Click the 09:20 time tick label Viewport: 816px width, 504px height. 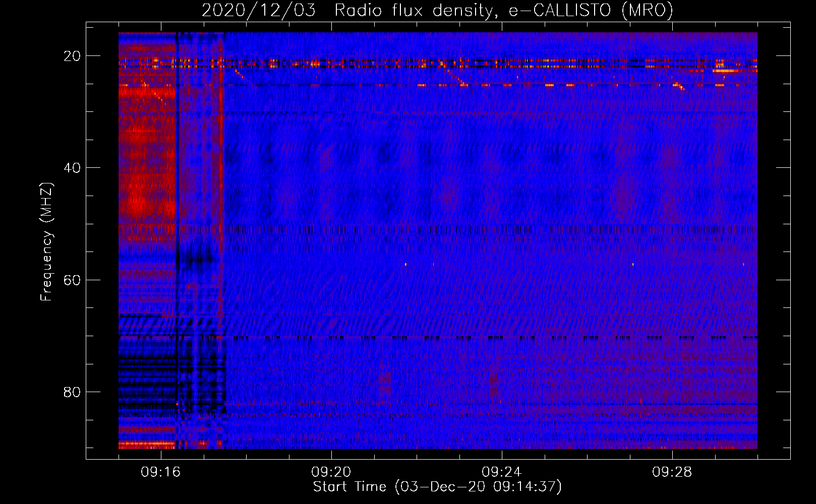pos(331,472)
